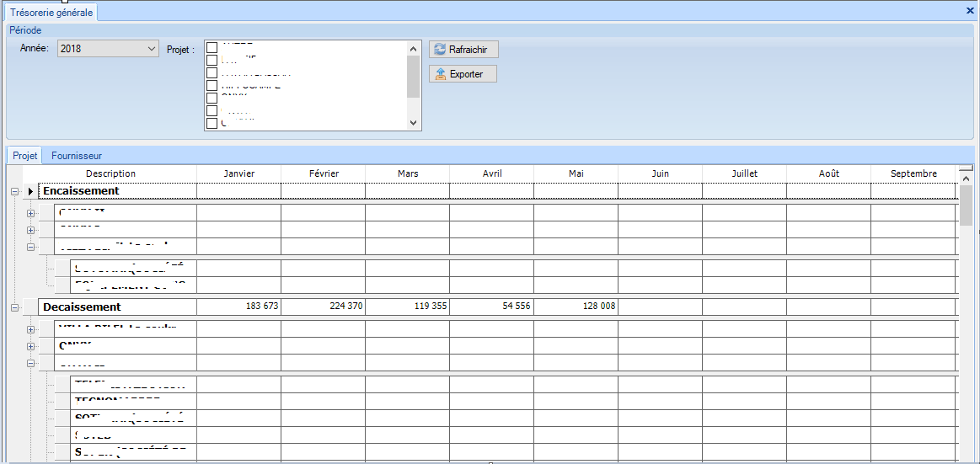Collapse the Encaissement group
980x464 pixels.
[14, 191]
